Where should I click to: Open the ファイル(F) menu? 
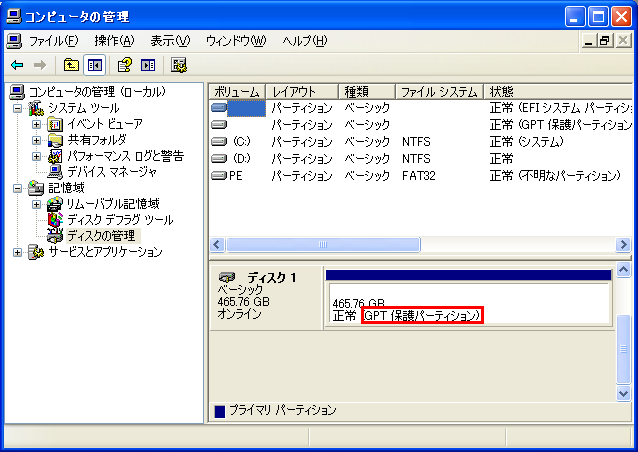point(53,41)
